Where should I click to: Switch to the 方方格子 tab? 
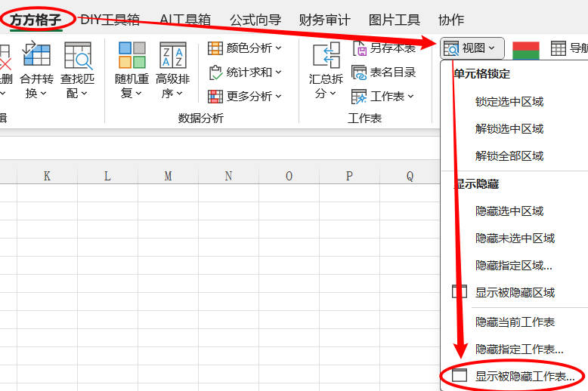coord(36,20)
